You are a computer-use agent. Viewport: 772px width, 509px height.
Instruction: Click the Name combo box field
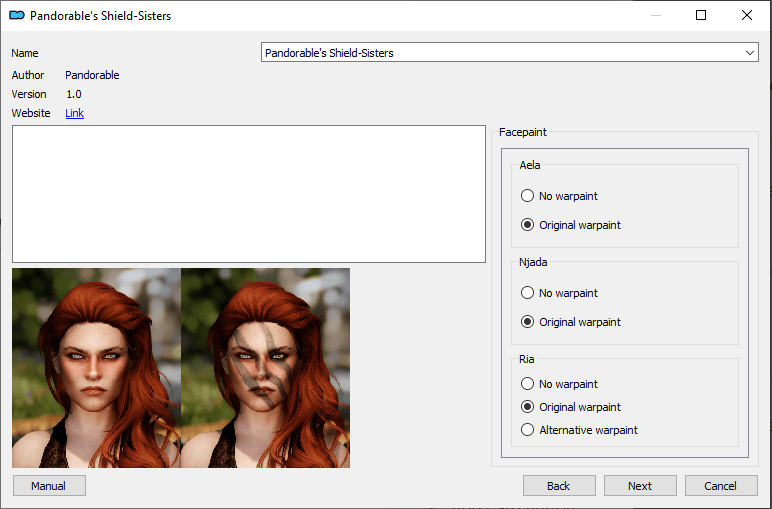(x=510, y=52)
